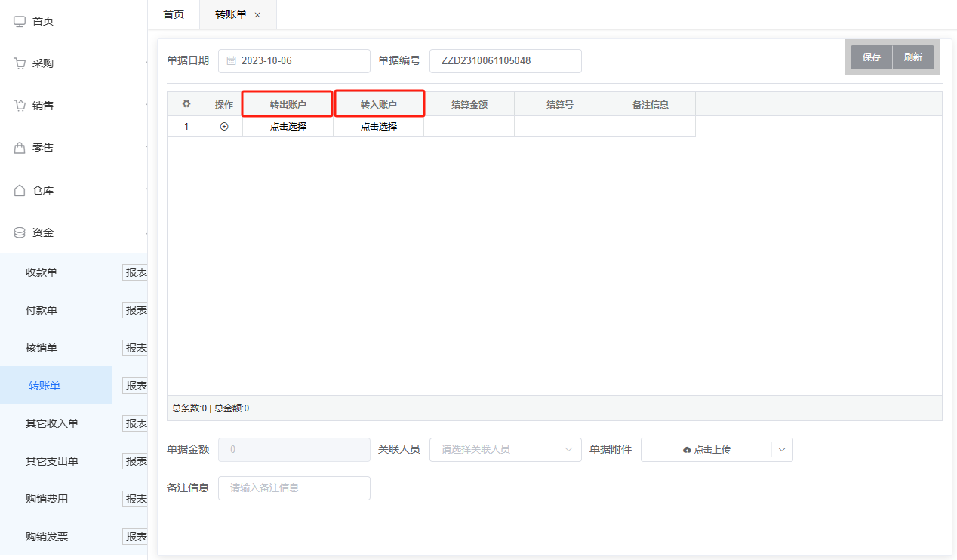Click the gear icon in table header
The width and height of the screenshot is (957, 560).
coord(186,104)
